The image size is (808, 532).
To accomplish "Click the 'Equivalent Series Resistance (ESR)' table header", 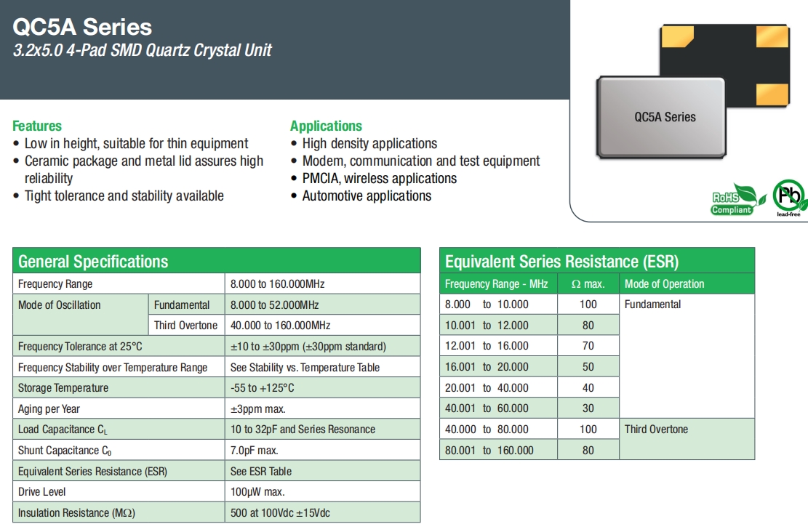I will 596,261.
